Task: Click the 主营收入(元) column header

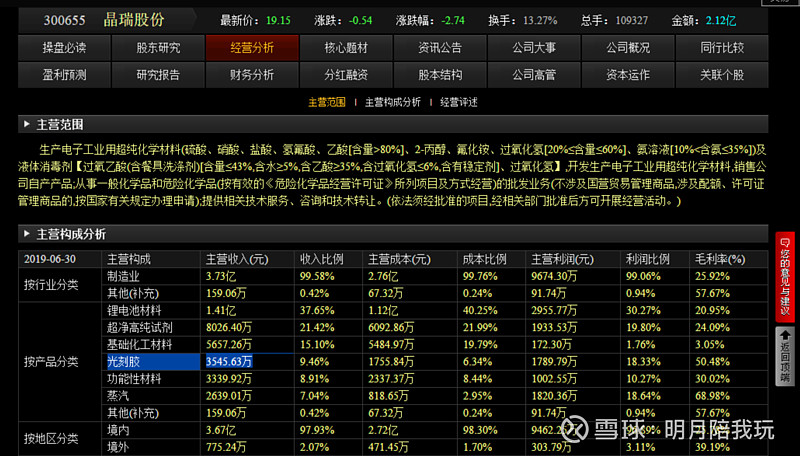Action: tap(237, 259)
